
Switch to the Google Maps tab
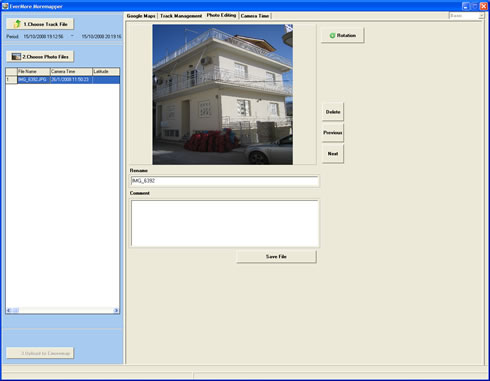(x=141, y=16)
